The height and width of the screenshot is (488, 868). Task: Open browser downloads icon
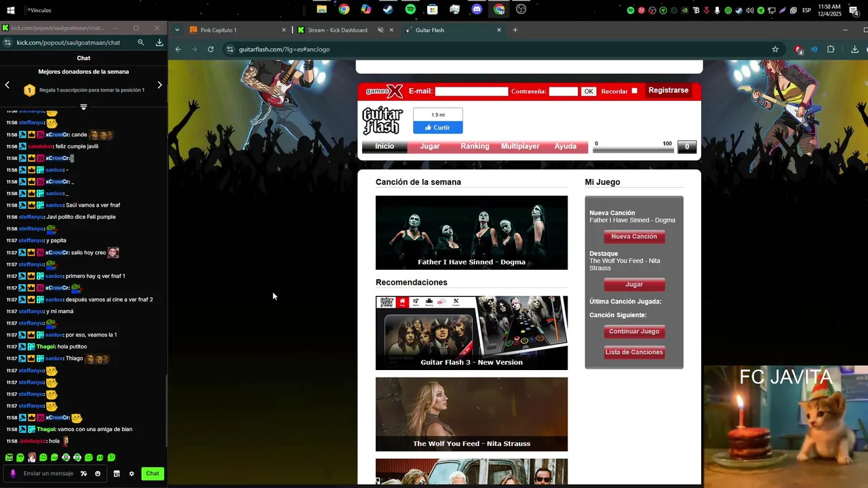(x=854, y=49)
